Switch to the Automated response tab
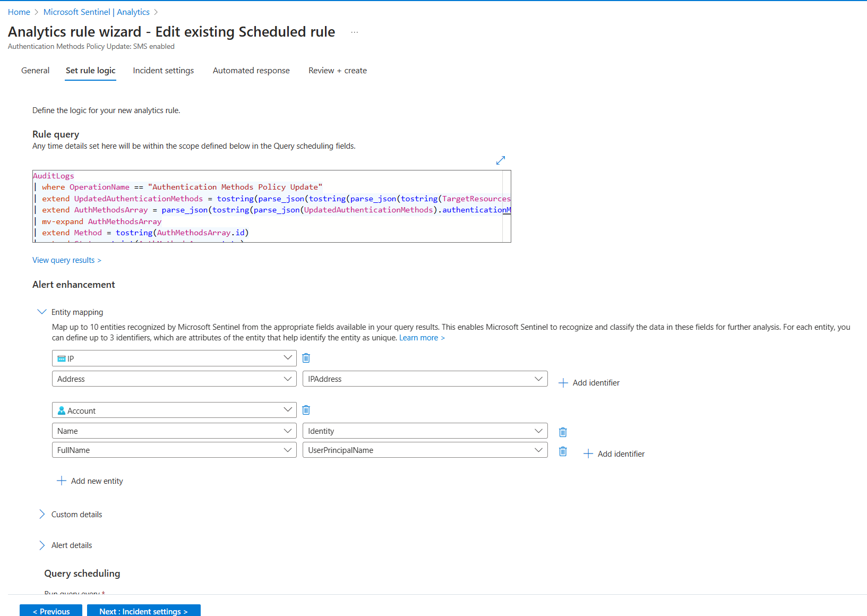The width and height of the screenshot is (867, 616). coord(251,70)
